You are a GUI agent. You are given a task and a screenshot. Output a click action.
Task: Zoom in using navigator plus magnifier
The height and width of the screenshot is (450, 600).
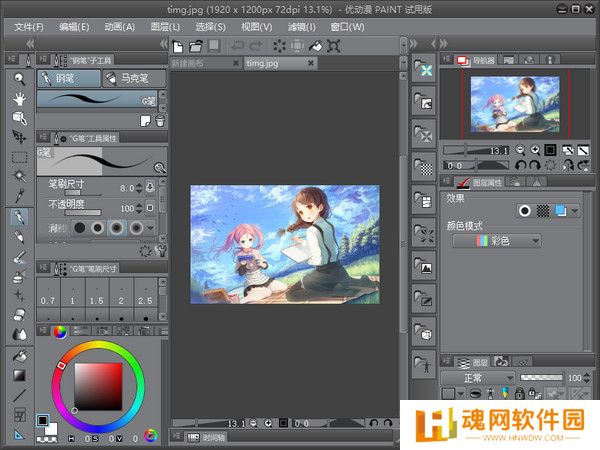[535, 150]
